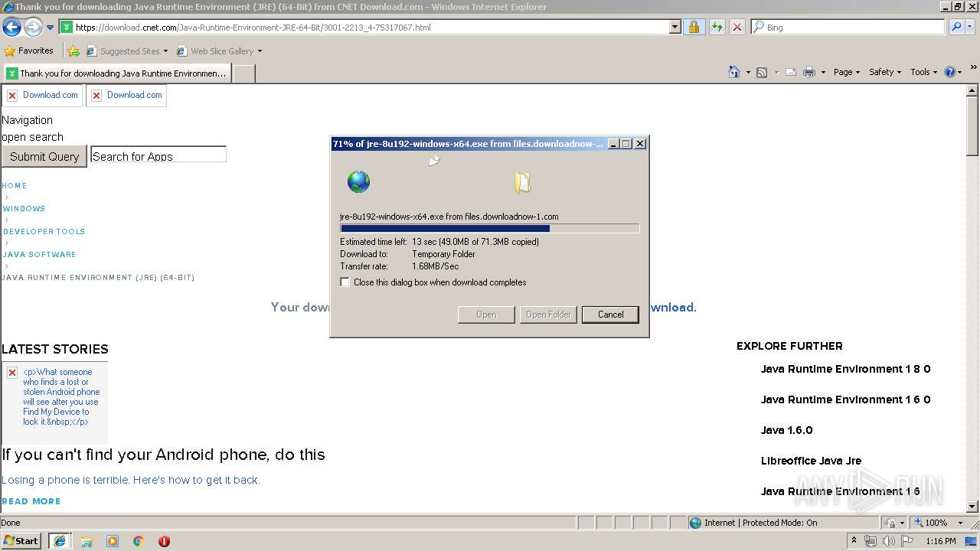980x551 pixels.
Task: Refresh the page with the green arrows
Action: click(x=717, y=28)
